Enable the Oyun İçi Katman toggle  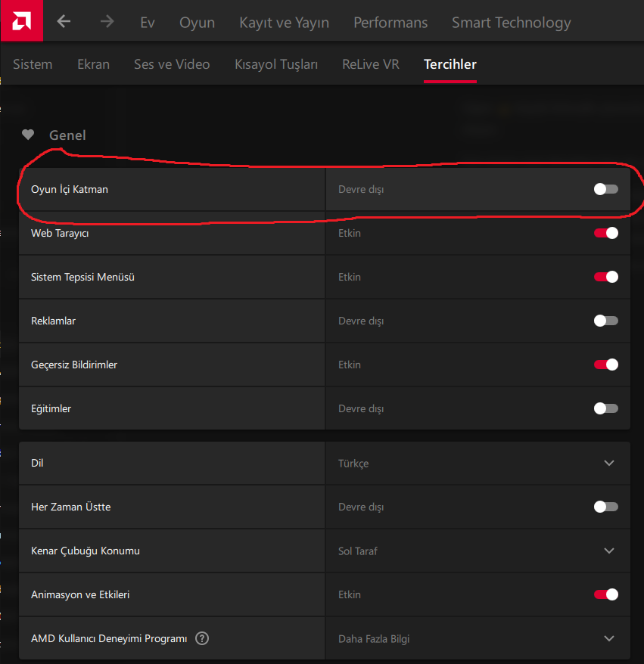[x=606, y=189]
